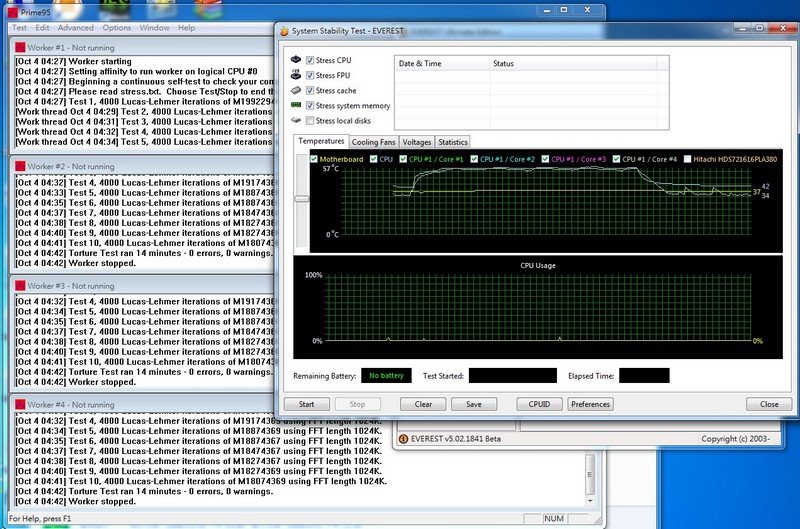This screenshot has width=800, height=529.
Task: Open the Prime95 Options menu
Action: (x=117, y=28)
